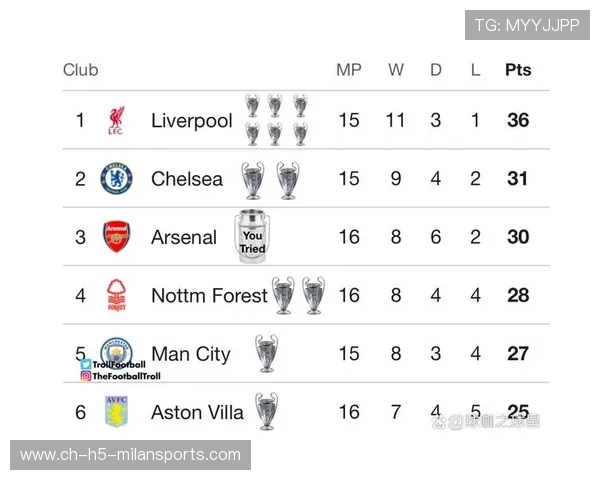Screen dimensions: 600x480
Task: Click the "You Tried" trophy sticker
Action: coord(252,238)
